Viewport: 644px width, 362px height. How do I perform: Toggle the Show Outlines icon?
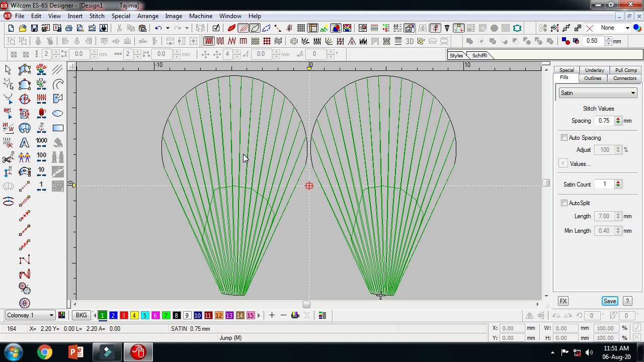(x=255, y=28)
